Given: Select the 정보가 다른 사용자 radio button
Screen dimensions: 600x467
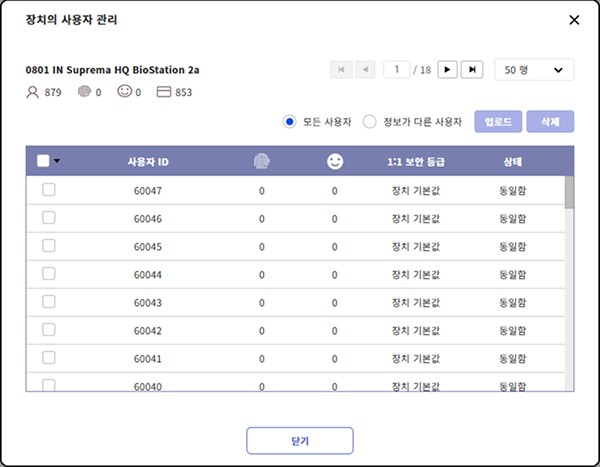Looking at the screenshot, I should coord(369,121).
